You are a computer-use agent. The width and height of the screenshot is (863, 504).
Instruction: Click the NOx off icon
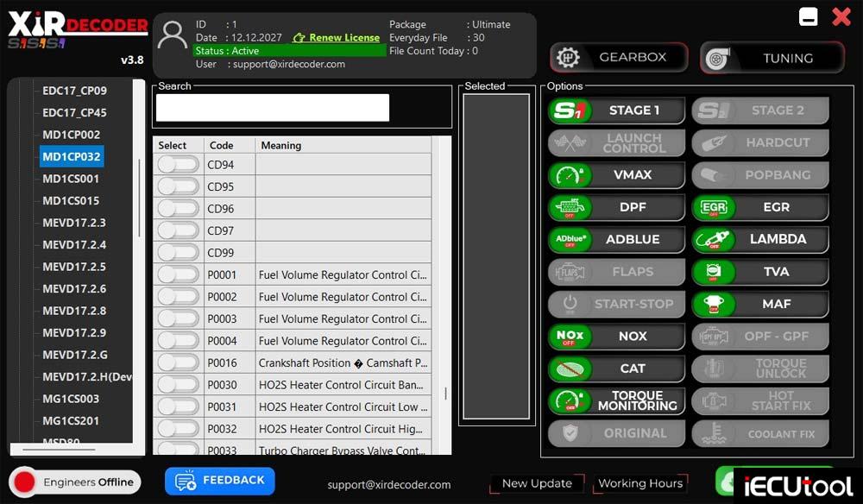coord(570,337)
